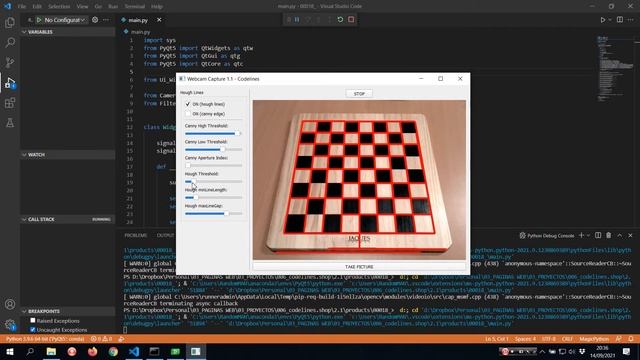Screen dimensions: 640x360
Task: Split the terminal panel
Action: point(598,236)
